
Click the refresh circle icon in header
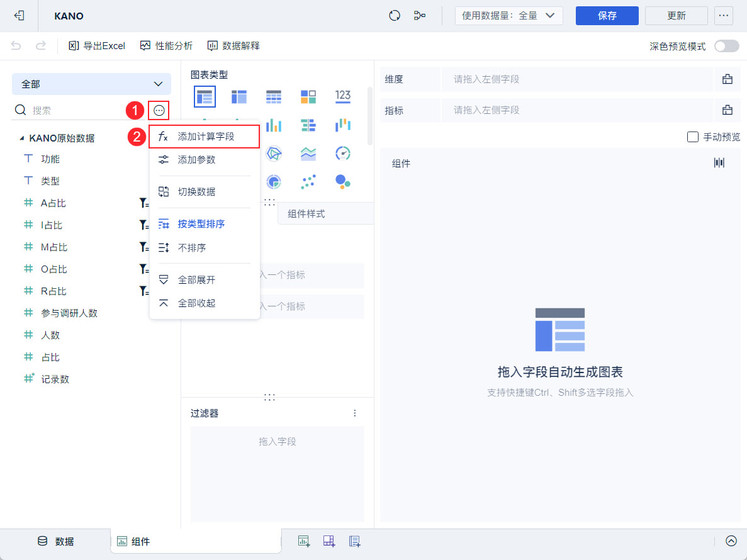[x=395, y=16]
